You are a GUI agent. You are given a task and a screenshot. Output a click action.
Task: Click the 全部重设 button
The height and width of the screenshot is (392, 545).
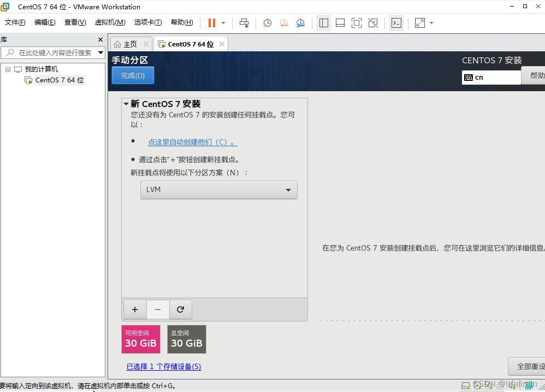[526, 366]
